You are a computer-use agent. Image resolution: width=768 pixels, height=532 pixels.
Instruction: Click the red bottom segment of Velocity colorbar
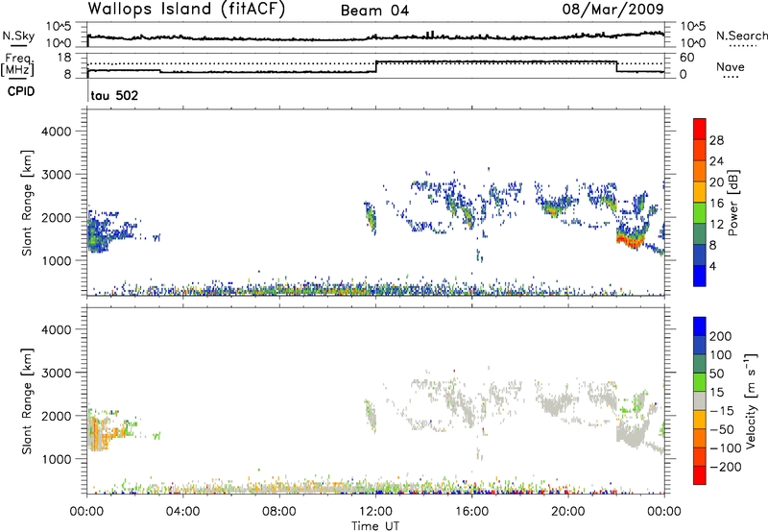[x=700, y=475]
